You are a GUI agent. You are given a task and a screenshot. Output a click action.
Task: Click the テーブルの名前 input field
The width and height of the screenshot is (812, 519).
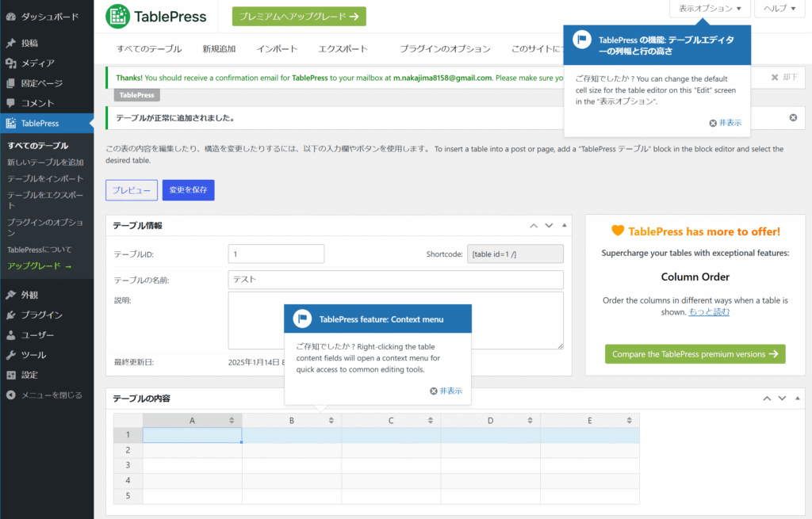[396, 280]
